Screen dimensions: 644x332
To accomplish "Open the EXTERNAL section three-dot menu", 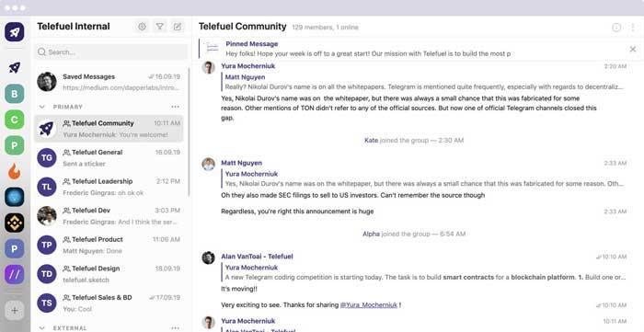I will click(176, 328).
